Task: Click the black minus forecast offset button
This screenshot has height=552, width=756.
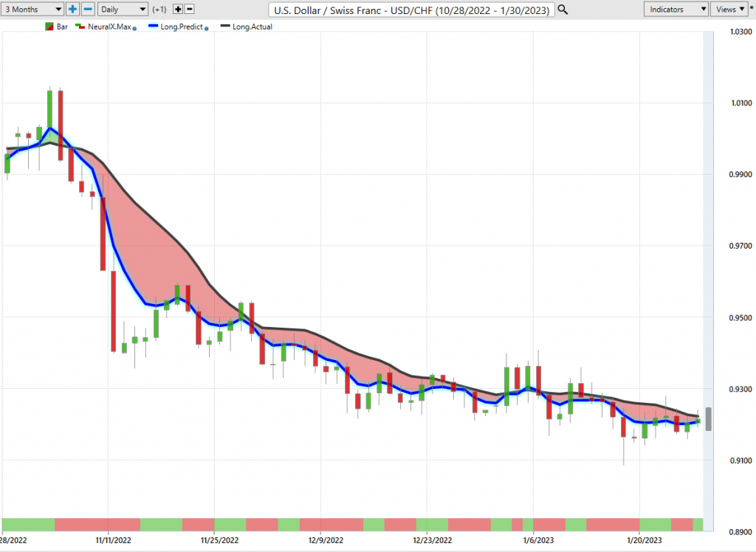Action: click(x=190, y=9)
